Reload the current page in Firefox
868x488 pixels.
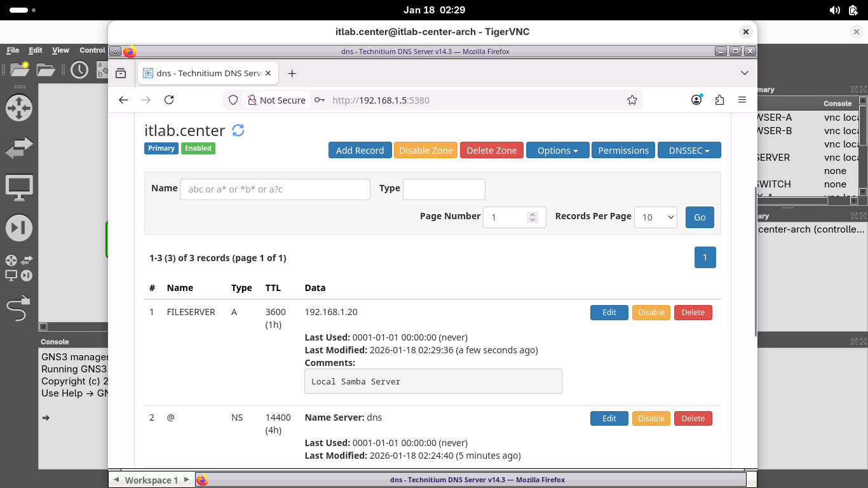point(169,100)
